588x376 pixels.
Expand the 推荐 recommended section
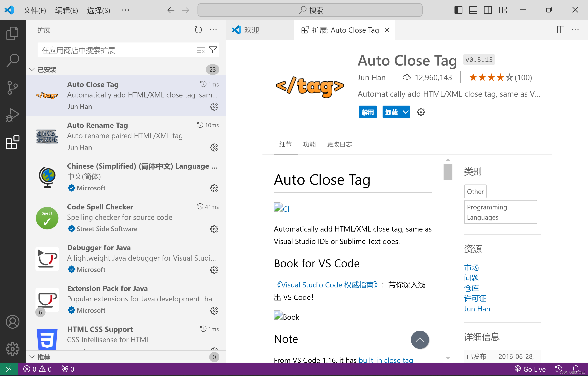point(32,357)
